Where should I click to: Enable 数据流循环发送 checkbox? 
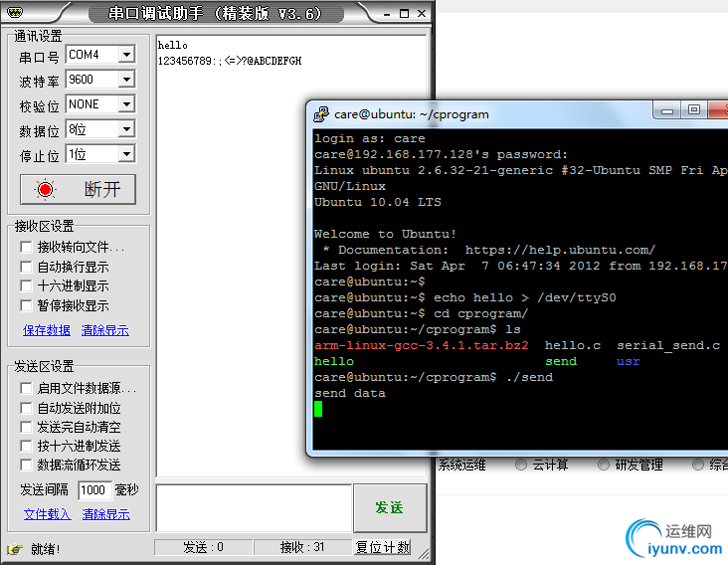(x=26, y=465)
